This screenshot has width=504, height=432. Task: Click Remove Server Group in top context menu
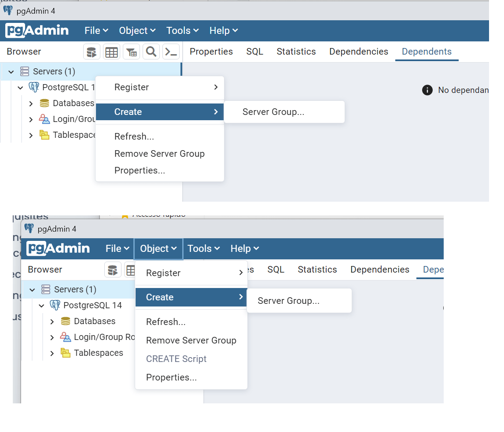[x=160, y=153]
